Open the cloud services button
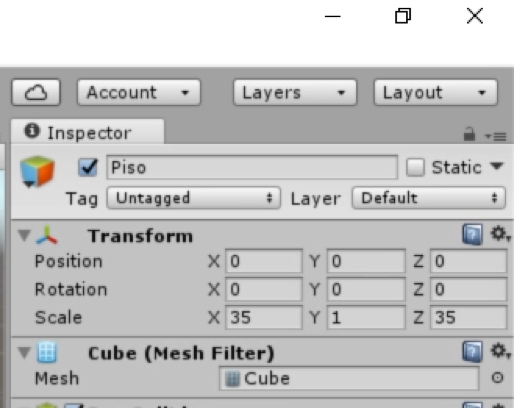The height and width of the screenshot is (408, 514). tap(36, 92)
